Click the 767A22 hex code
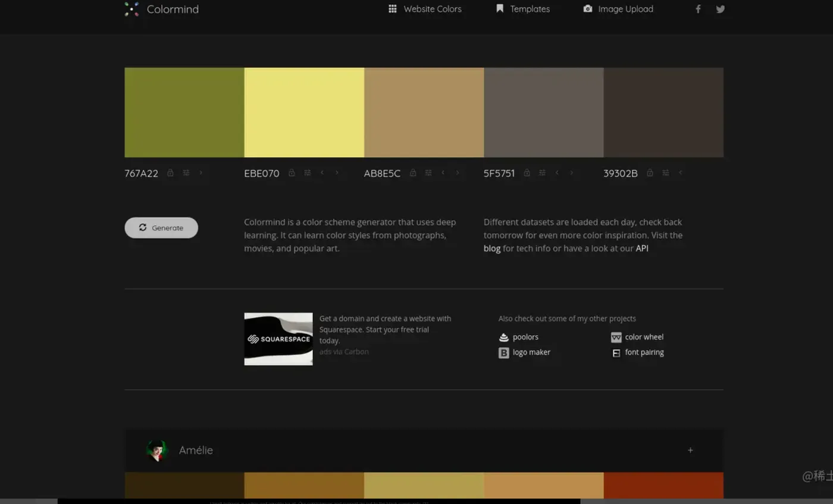 pos(142,174)
